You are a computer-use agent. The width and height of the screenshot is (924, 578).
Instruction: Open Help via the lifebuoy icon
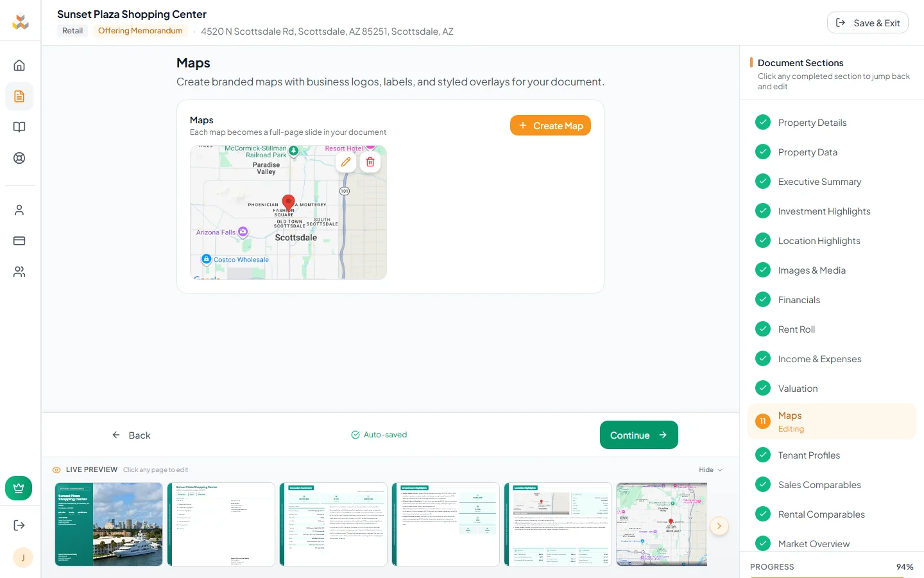click(19, 157)
